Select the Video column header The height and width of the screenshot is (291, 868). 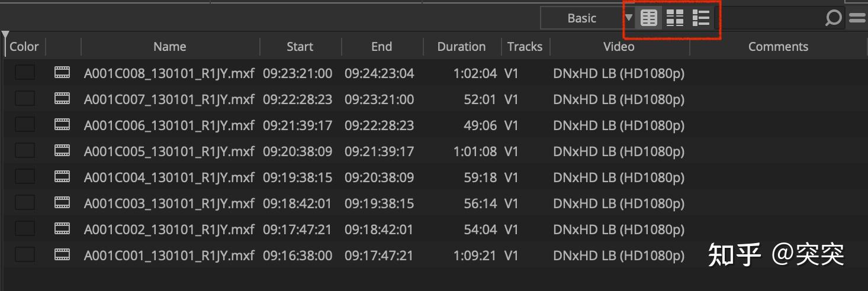coord(619,47)
